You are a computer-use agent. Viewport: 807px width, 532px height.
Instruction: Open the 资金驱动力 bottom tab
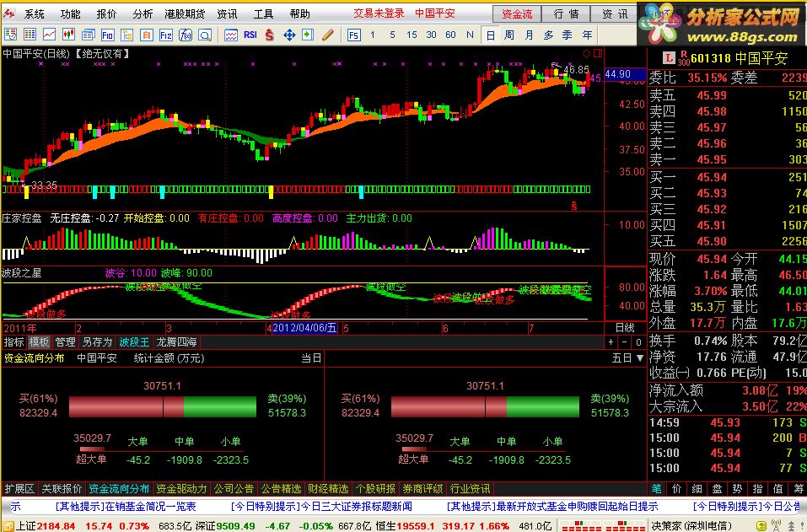coord(181,489)
